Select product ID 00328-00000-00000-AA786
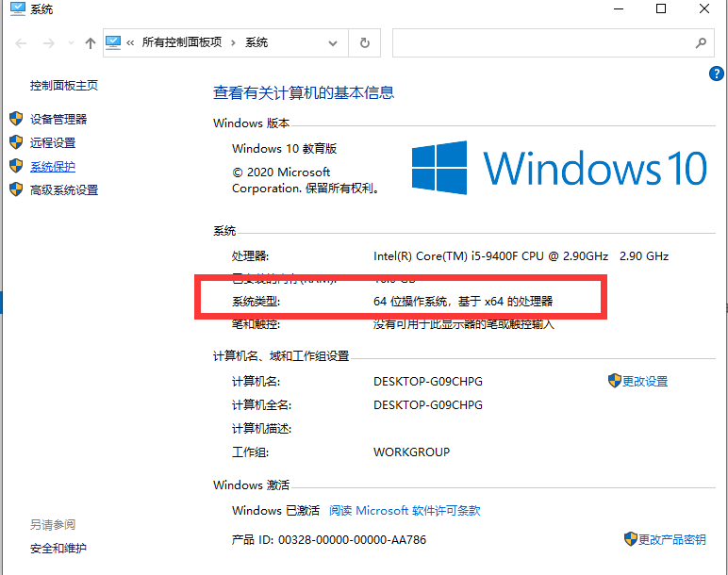Screen dimensions: 728x575 click(352, 540)
